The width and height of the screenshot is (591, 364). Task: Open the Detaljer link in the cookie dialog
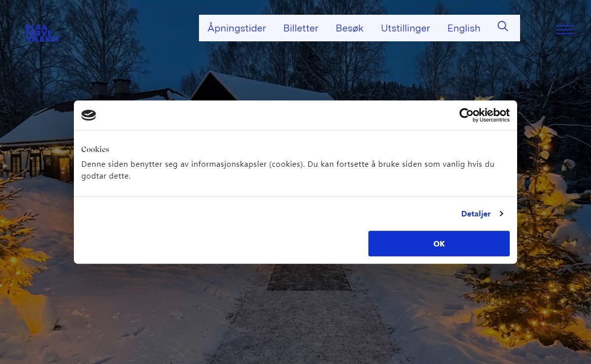coord(476,214)
